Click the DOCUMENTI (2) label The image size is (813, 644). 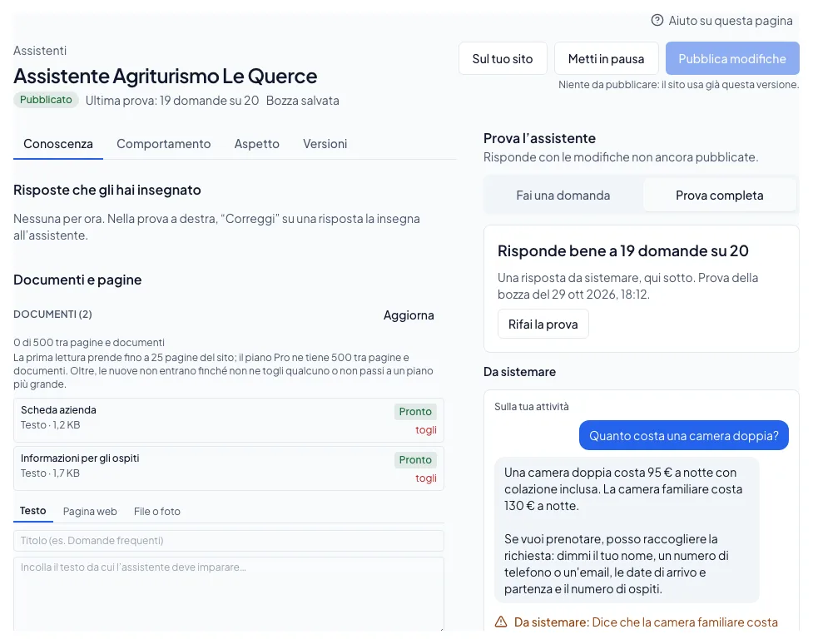point(53,315)
